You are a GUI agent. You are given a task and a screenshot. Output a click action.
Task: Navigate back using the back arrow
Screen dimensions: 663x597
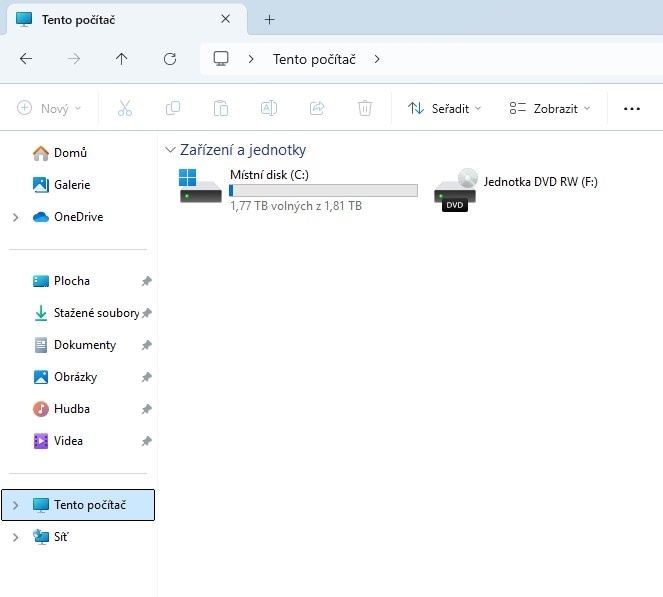[26, 59]
